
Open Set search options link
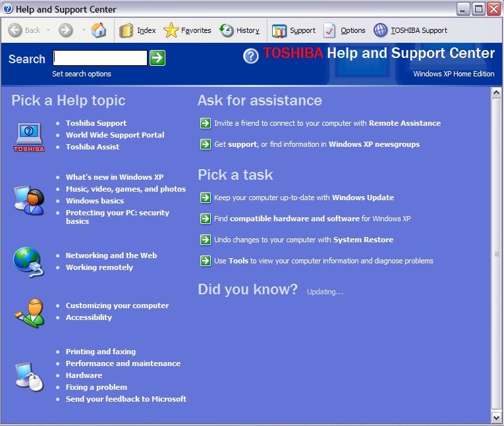coord(82,74)
